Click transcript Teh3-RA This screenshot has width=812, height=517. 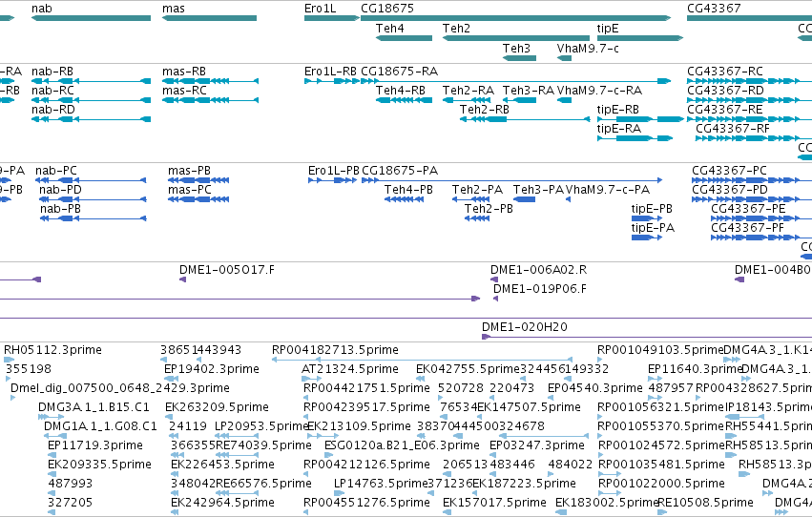519,100
